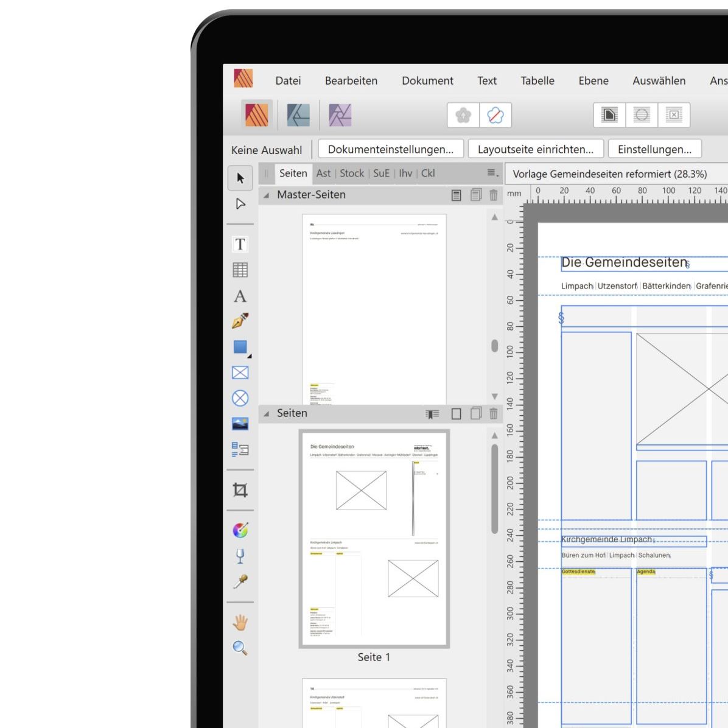Open the panel options menu beside Ckl

492,173
